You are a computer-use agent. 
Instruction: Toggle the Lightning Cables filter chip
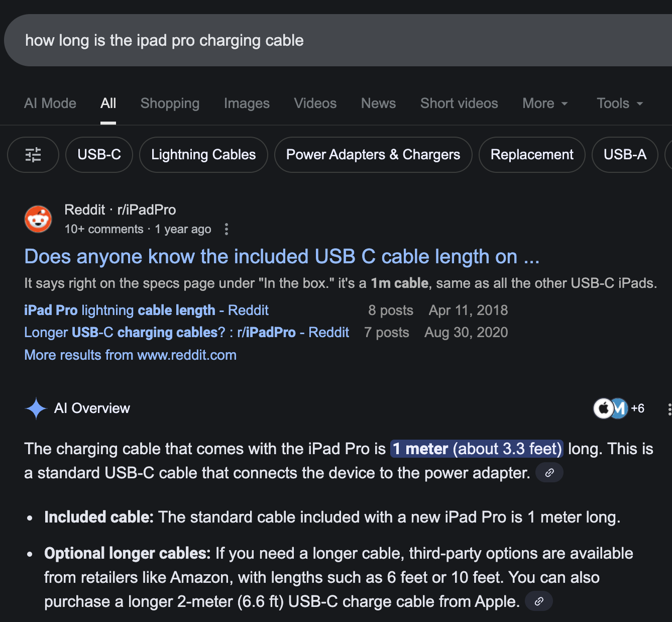[x=203, y=155]
